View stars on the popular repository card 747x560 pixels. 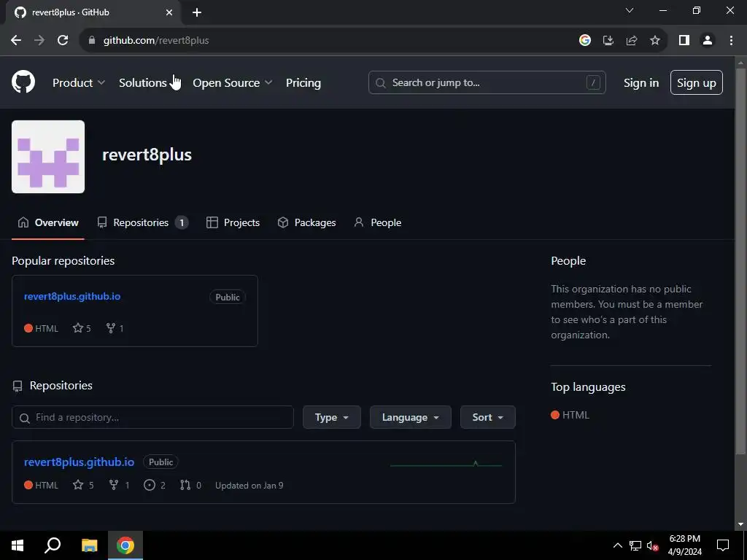(x=82, y=328)
